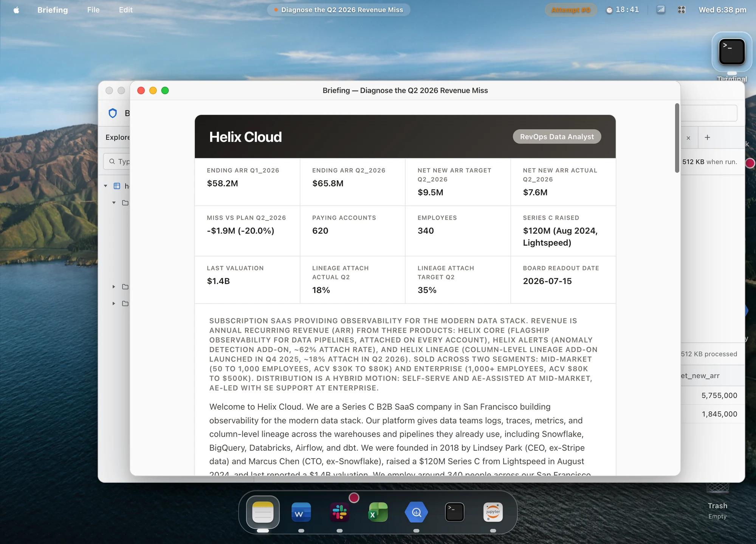Close the query tab in background window
Image resolution: width=756 pixels, height=544 pixels.
pos(688,138)
